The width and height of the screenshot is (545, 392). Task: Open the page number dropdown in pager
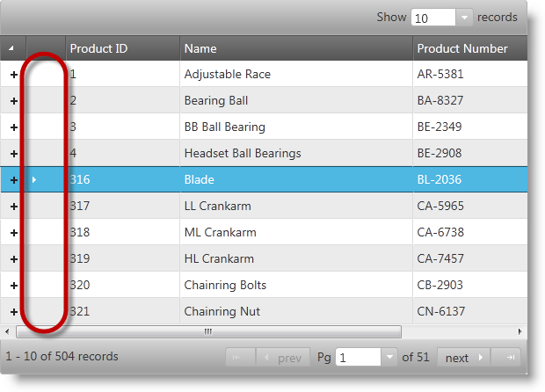tap(390, 358)
